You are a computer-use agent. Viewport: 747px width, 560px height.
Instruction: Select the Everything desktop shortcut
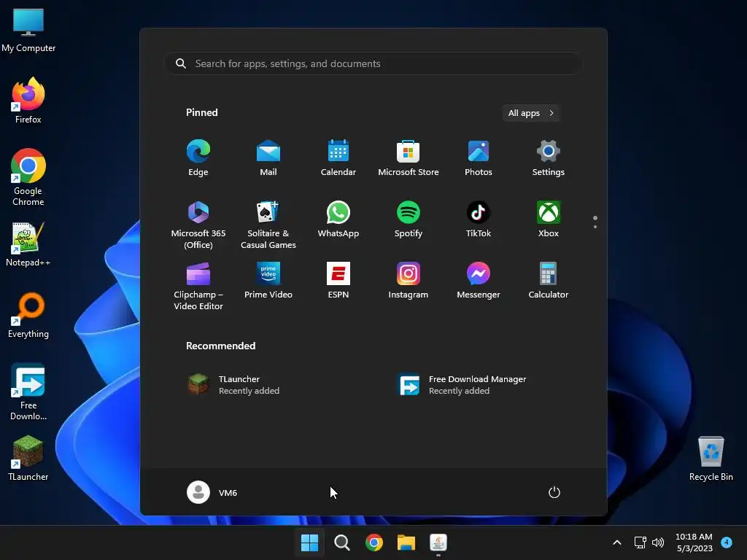pos(28,315)
